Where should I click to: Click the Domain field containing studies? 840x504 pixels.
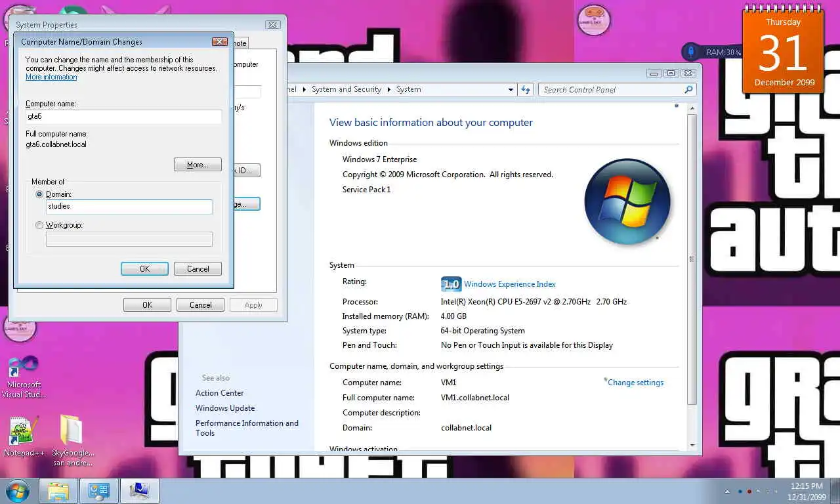point(129,207)
